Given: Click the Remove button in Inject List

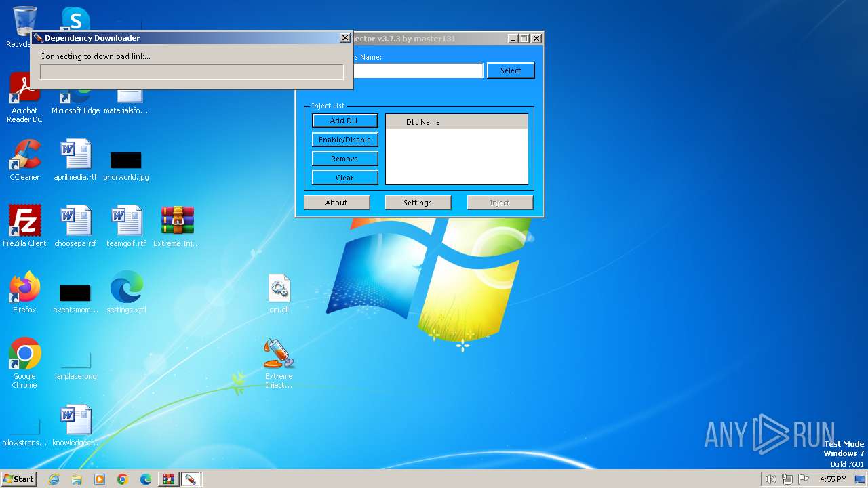Looking at the screenshot, I should [x=344, y=159].
